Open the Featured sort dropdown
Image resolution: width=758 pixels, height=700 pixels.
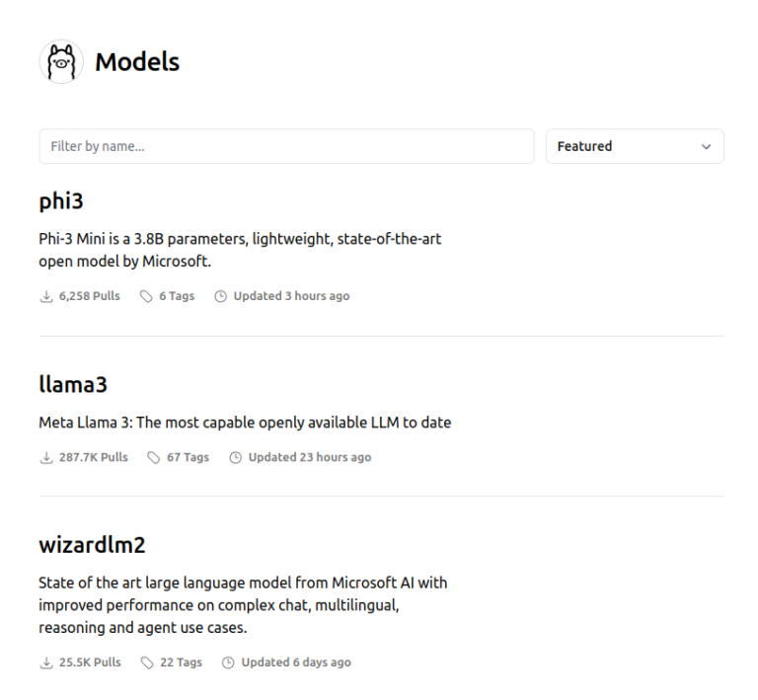pos(635,146)
